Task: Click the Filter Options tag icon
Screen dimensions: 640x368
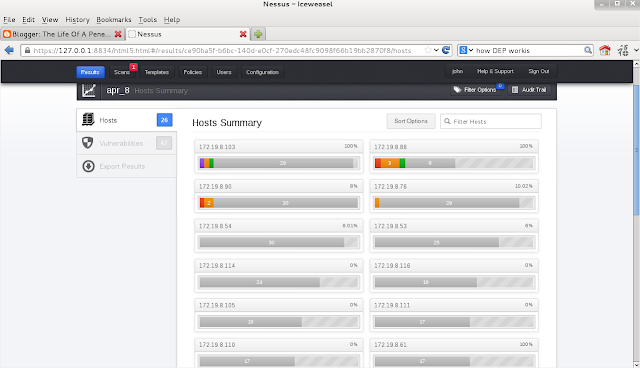Action: [x=457, y=90]
